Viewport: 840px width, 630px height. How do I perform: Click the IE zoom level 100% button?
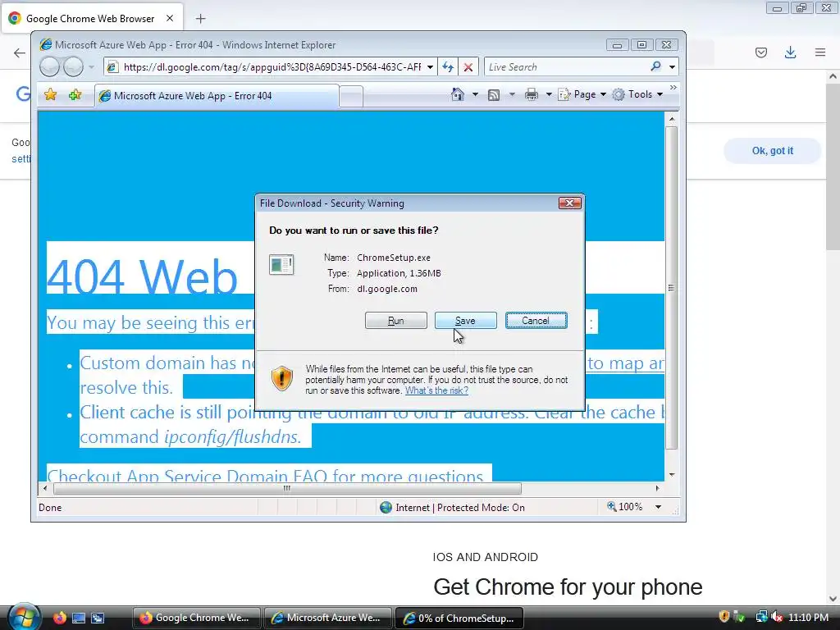pyautogui.click(x=624, y=507)
